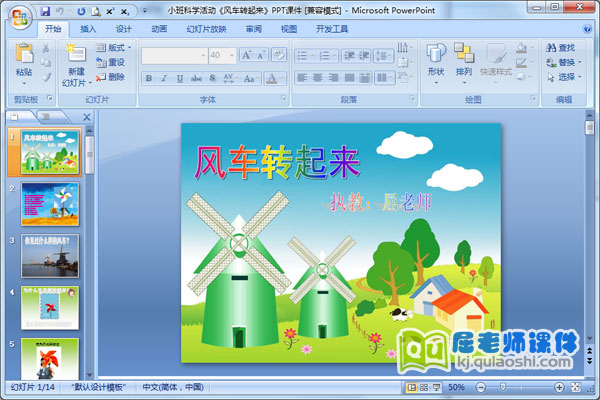Click the format painter brush

pyautogui.click(x=46, y=77)
